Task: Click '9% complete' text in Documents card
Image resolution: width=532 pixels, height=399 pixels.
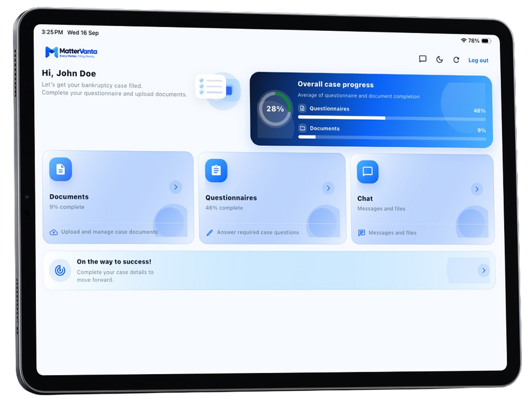Action: point(67,207)
